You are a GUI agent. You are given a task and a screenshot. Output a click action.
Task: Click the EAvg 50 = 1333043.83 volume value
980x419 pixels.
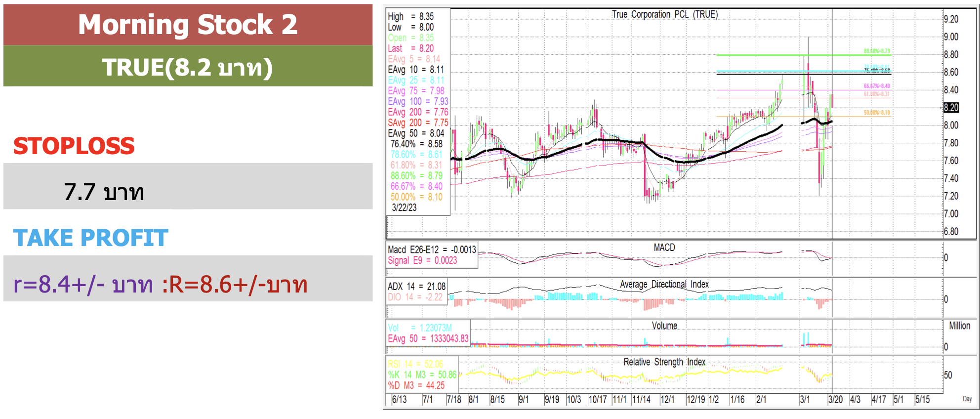click(428, 338)
